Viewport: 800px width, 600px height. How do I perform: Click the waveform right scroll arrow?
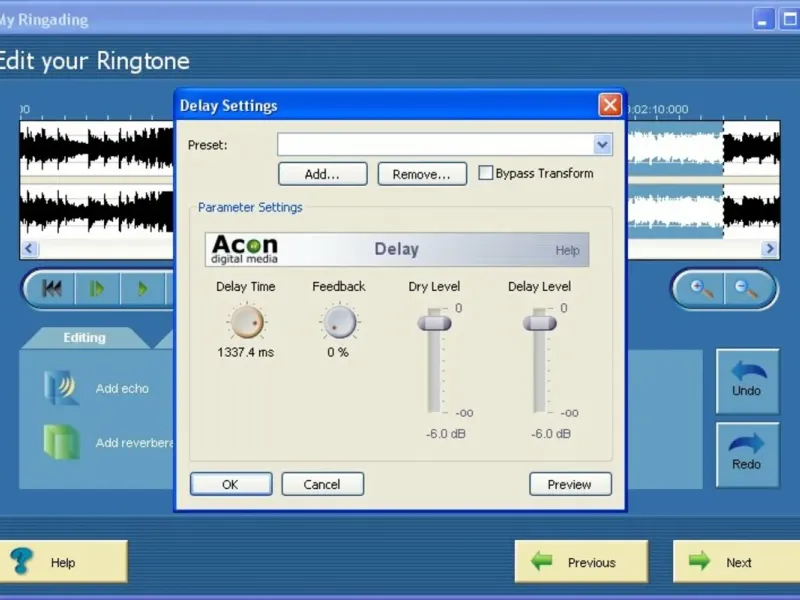click(769, 249)
